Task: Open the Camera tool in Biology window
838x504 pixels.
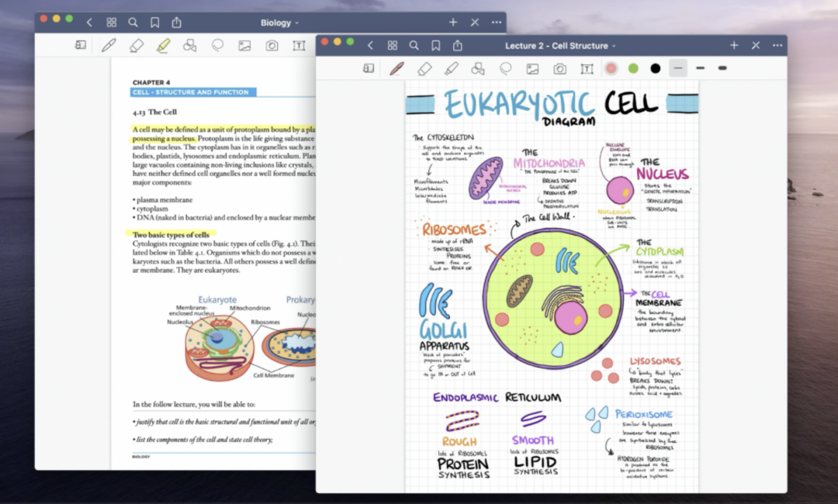Action: click(272, 46)
